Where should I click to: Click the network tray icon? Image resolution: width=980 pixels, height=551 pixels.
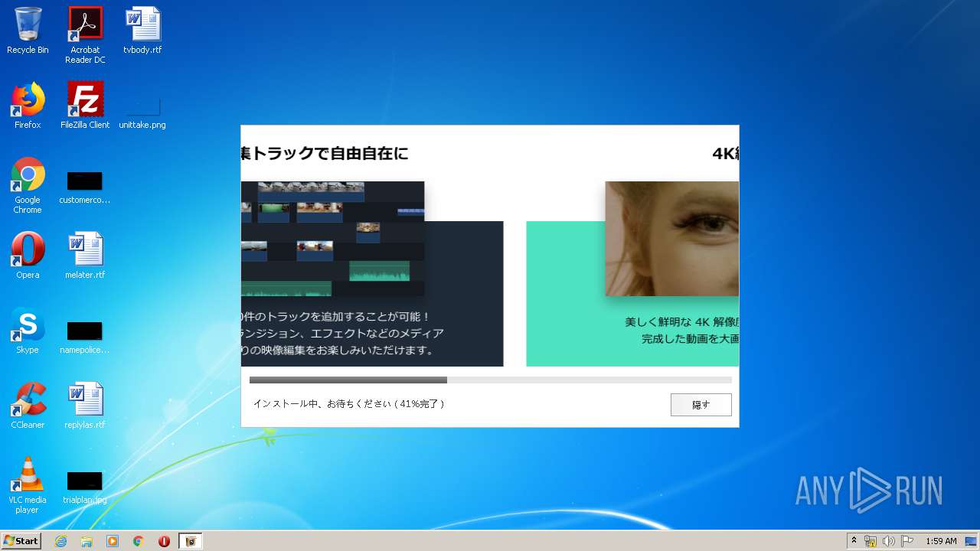[871, 541]
